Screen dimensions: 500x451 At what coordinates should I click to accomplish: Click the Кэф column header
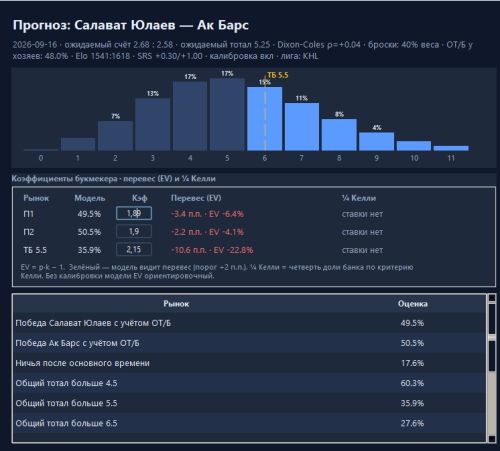click(x=139, y=198)
